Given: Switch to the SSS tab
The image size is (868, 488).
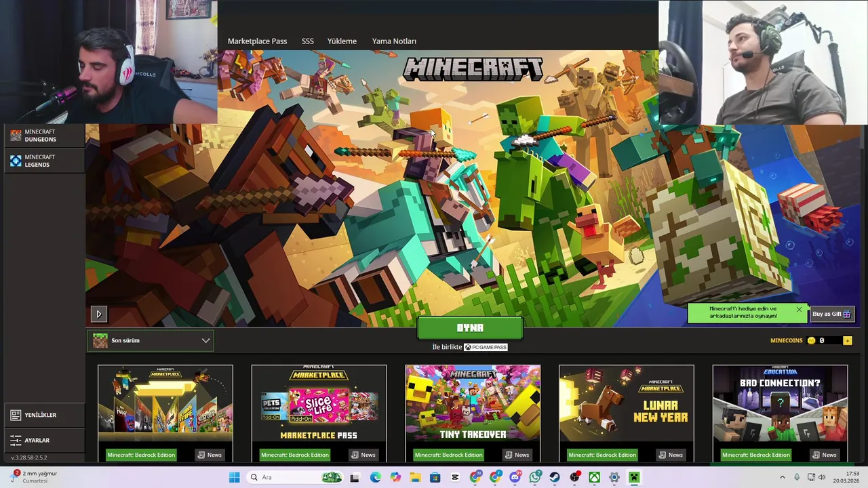Looking at the screenshot, I should coord(307,41).
